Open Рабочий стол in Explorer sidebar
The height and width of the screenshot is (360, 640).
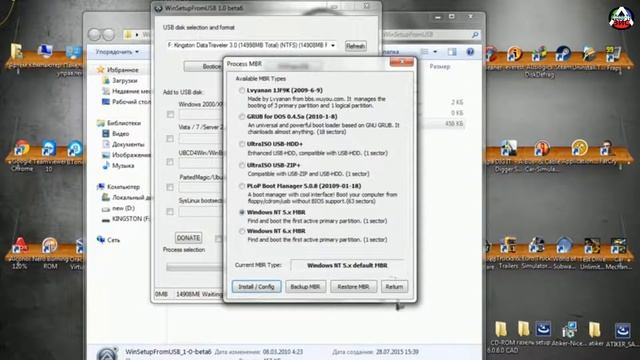click(x=127, y=102)
